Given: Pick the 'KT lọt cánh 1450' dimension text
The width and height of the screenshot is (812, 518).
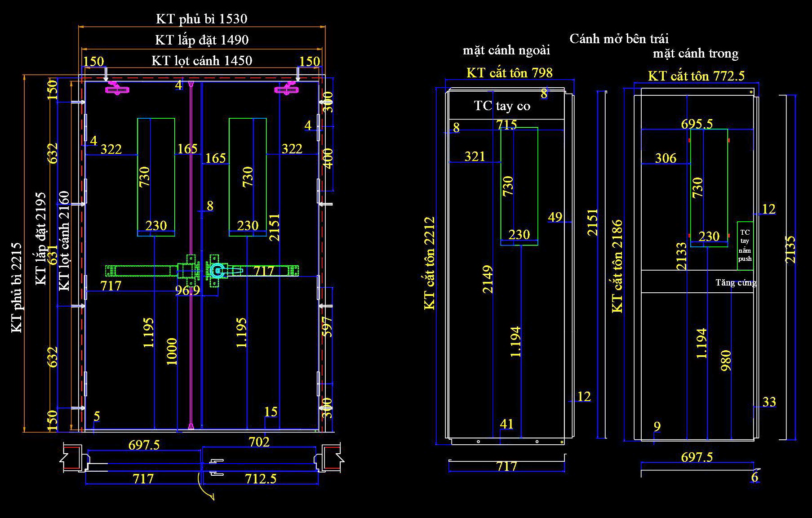Looking at the screenshot, I should point(202,61).
